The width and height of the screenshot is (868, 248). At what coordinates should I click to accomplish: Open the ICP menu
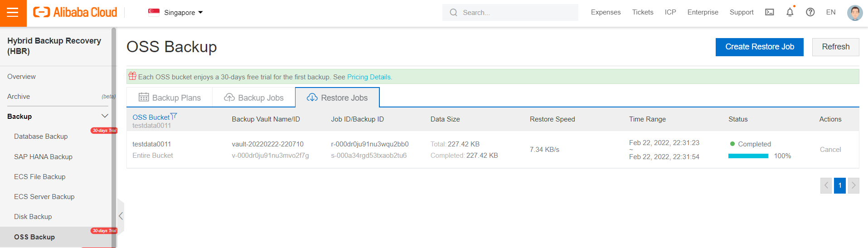[x=670, y=12]
